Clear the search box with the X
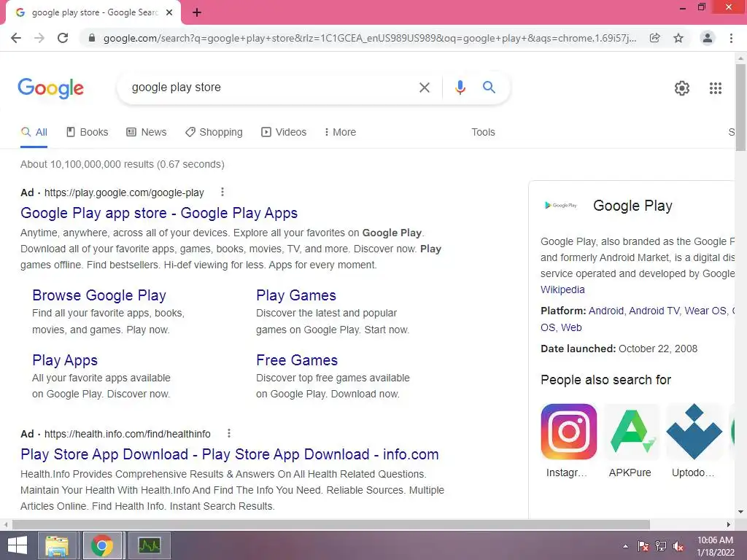This screenshot has width=747, height=560. click(x=424, y=87)
